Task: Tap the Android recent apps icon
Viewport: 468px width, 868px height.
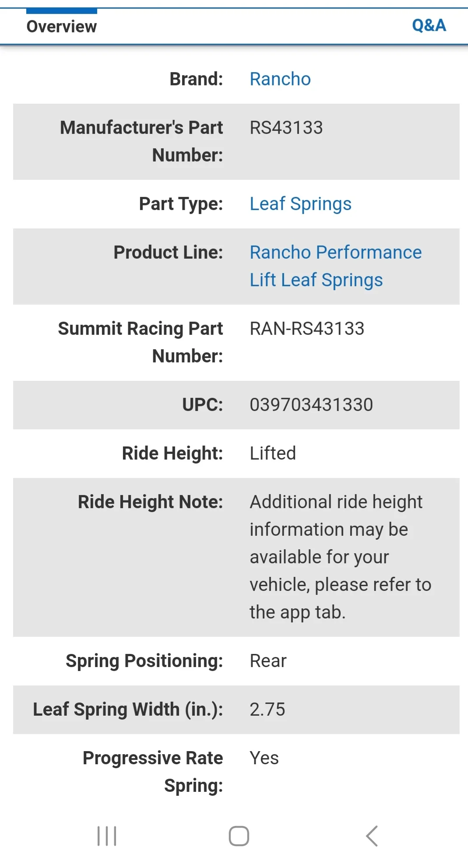Action: 107,836
